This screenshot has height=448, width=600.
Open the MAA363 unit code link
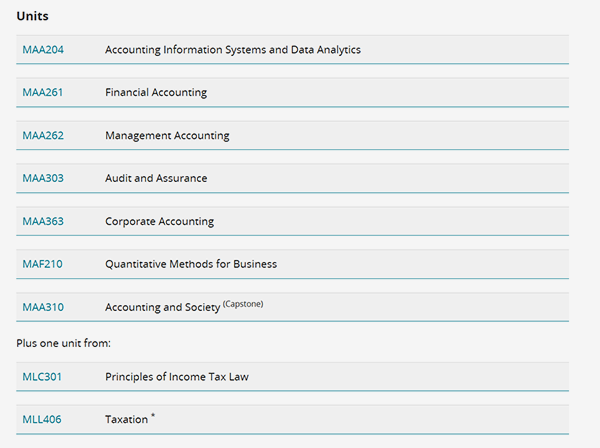point(42,222)
